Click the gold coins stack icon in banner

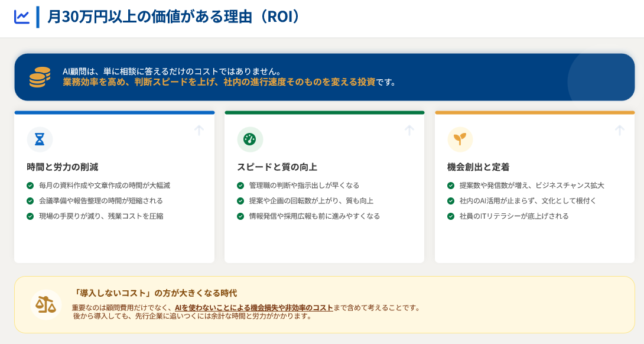coord(40,77)
